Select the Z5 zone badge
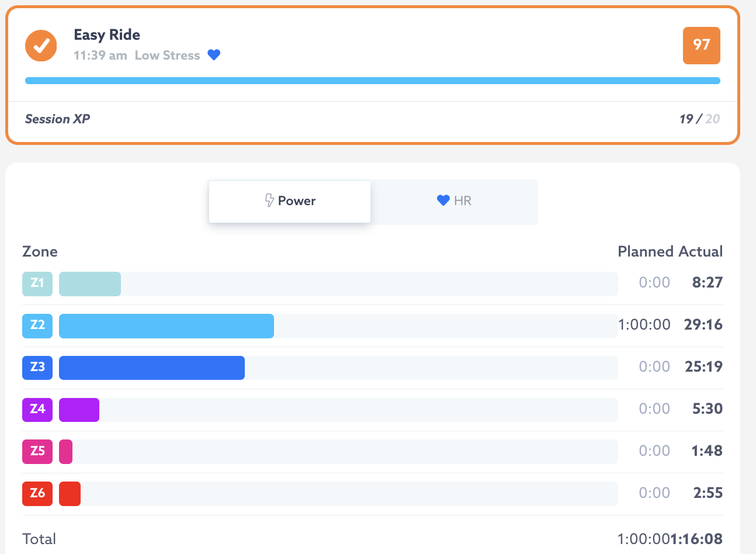The width and height of the screenshot is (756, 554). click(37, 452)
